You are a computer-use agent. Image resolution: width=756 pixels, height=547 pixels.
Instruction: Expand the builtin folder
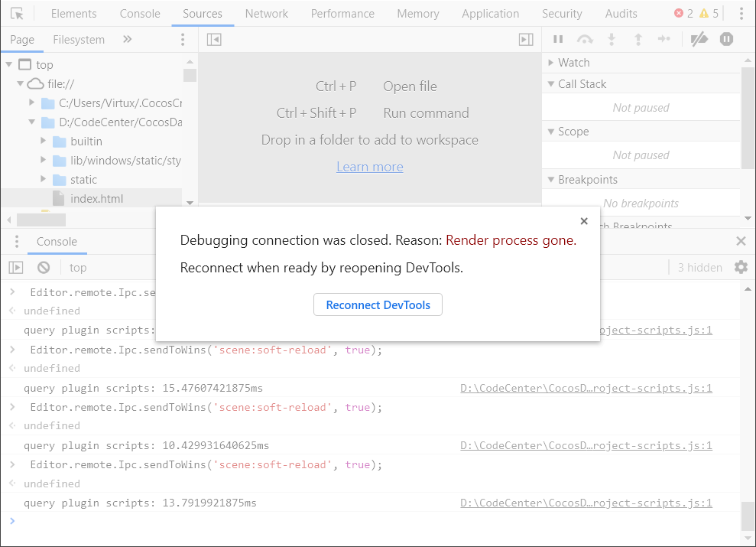[x=44, y=142]
